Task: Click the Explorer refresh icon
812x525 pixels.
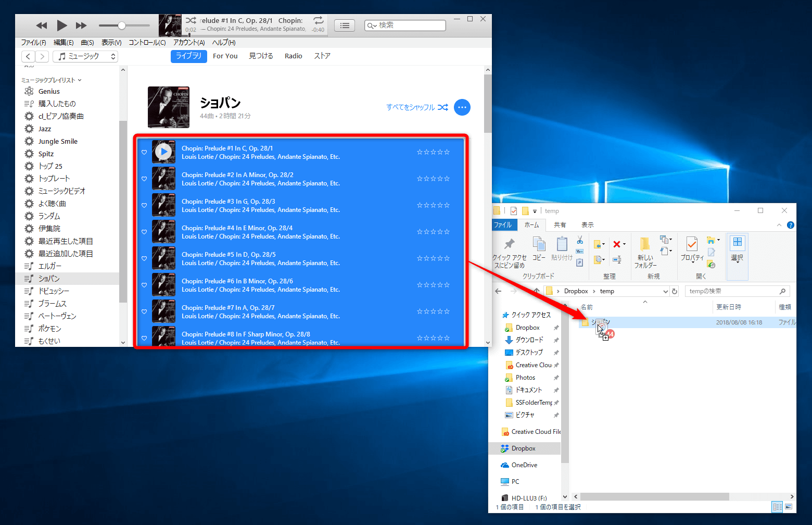Action: tap(675, 292)
